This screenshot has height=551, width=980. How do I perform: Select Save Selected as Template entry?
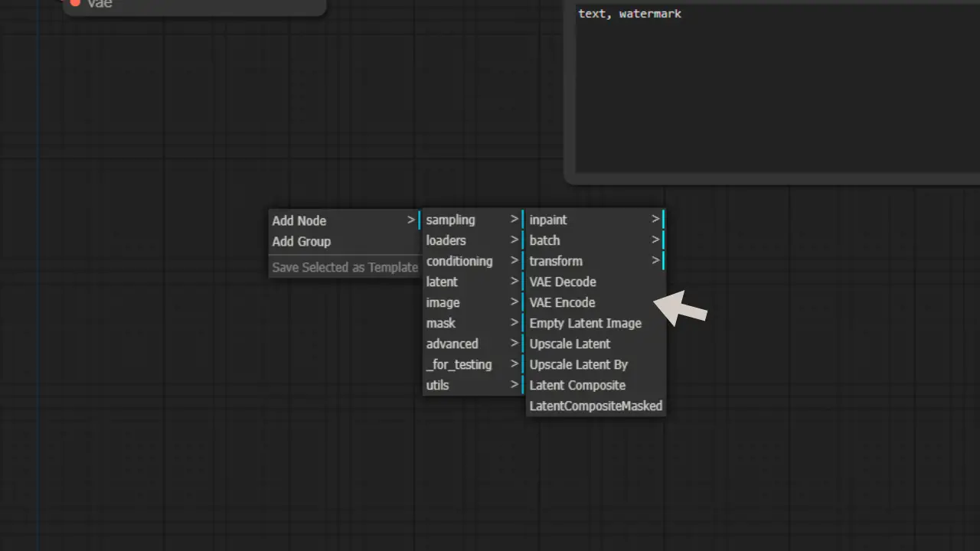pyautogui.click(x=344, y=267)
